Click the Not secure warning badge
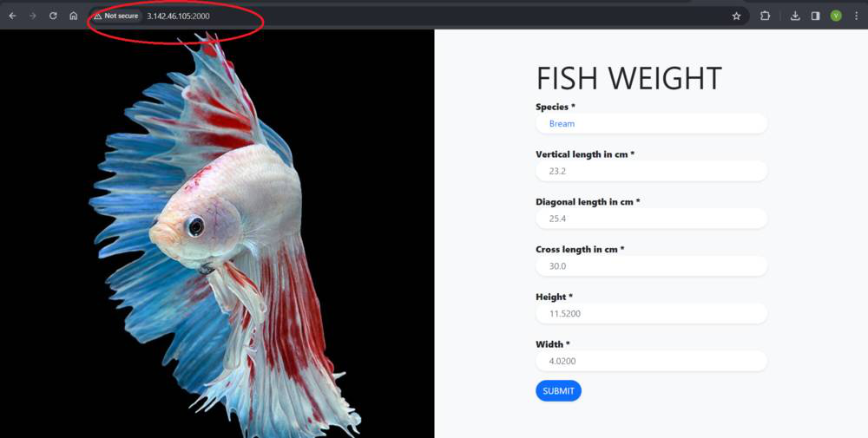The width and height of the screenshot is (868, 438). point(116,16)
